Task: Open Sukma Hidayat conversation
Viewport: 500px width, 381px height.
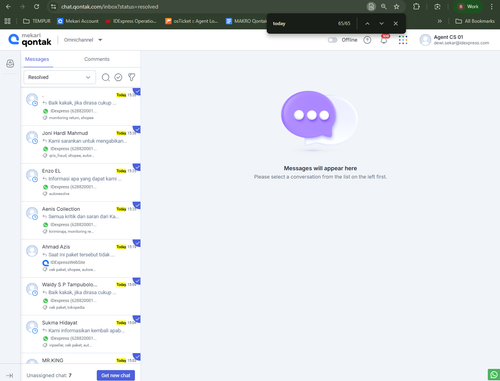Action: [x=81, y=334]
